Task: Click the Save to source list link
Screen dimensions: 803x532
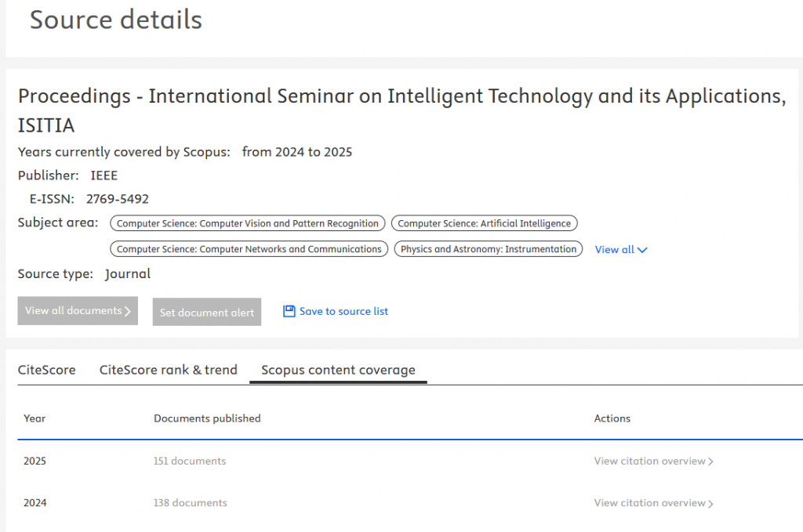Action: pos(343,311)
